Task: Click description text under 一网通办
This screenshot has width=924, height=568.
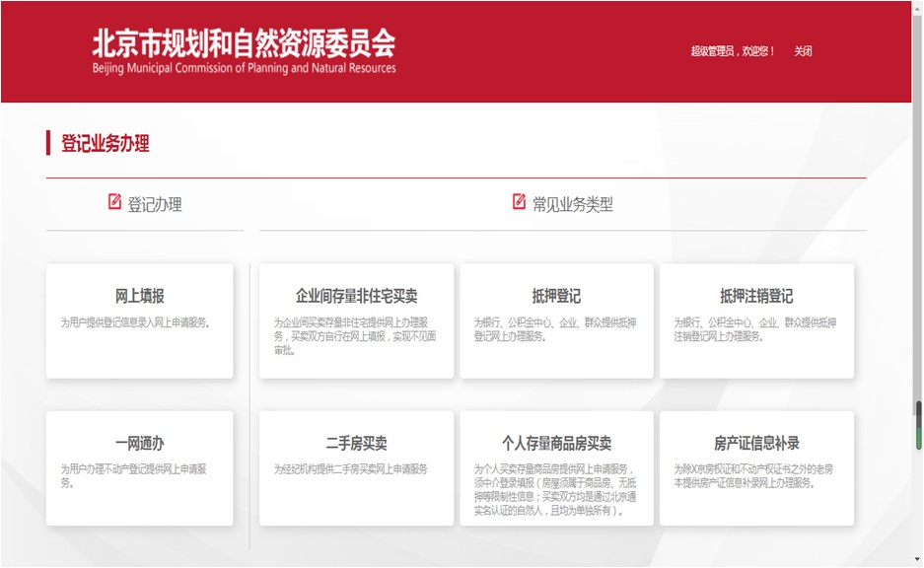Action: coord(134,476)
